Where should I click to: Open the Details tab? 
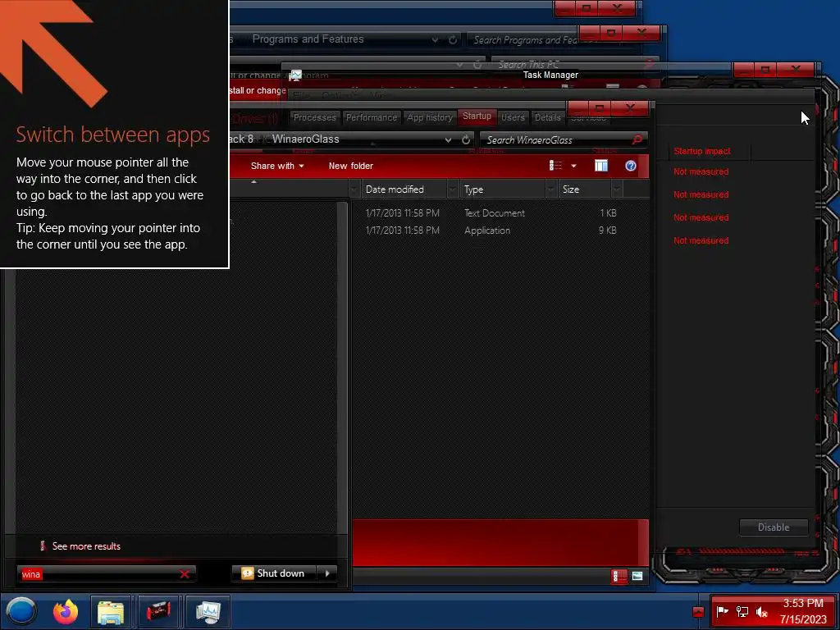(x=547, y=117)
